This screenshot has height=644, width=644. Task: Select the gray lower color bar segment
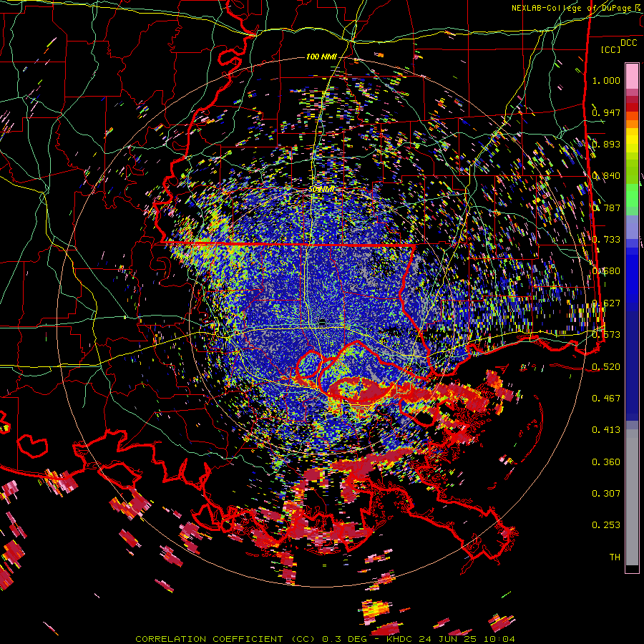[x=632, y=497]
